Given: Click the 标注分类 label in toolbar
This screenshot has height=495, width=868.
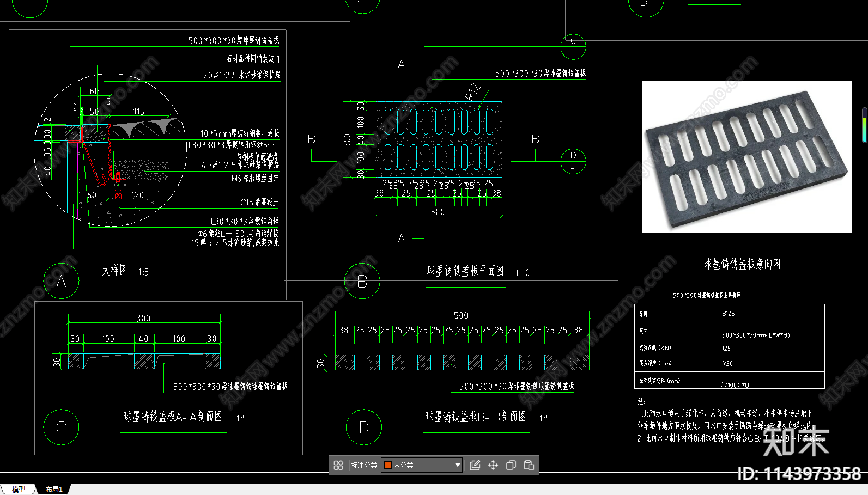Looking at the screenshot, I should click(x=364, y=465).
